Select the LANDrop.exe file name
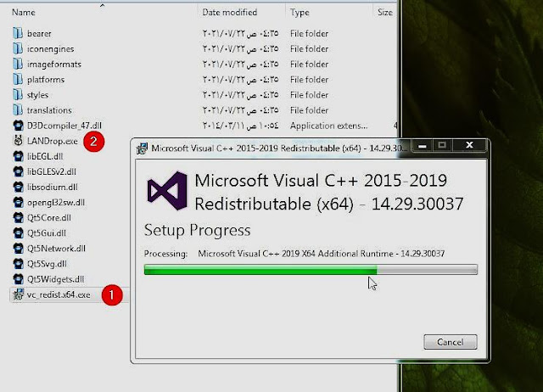The height and width of the screenshot is (392, 543). [x=53, y=141]
